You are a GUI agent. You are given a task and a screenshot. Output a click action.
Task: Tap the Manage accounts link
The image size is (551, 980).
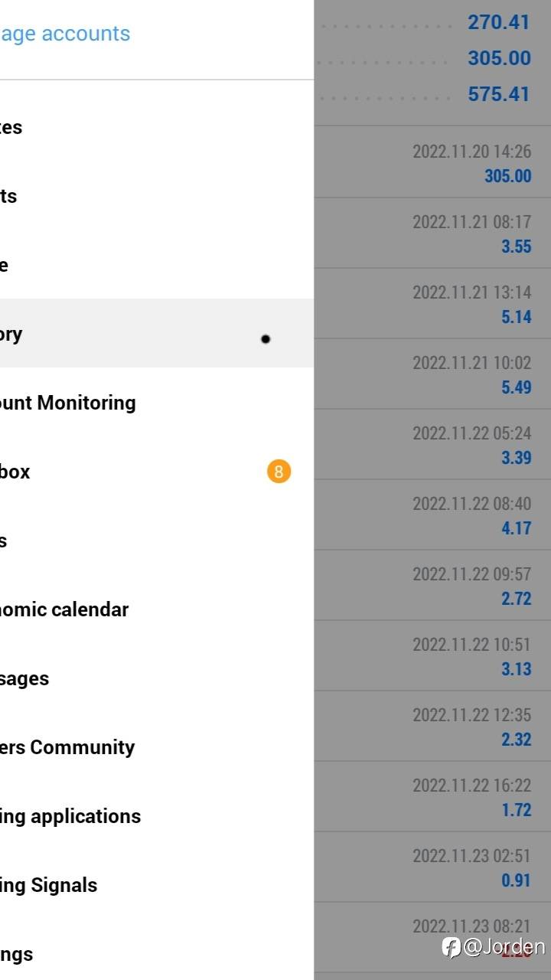coord(65,34)
